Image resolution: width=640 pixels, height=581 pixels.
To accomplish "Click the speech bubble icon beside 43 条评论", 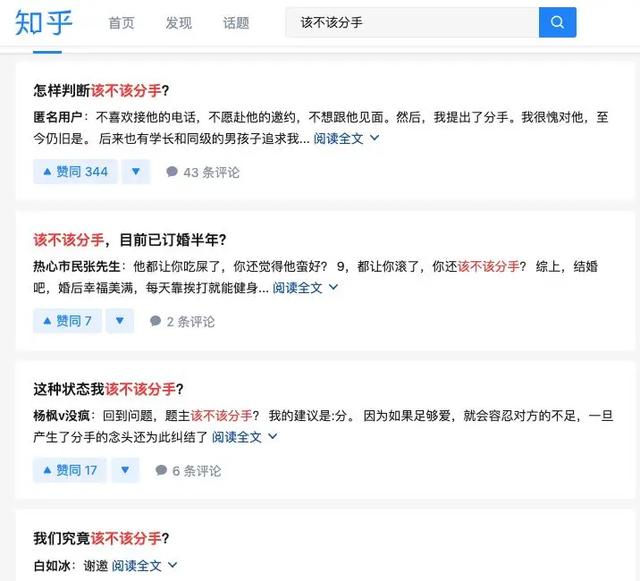I will click(172, 171).
